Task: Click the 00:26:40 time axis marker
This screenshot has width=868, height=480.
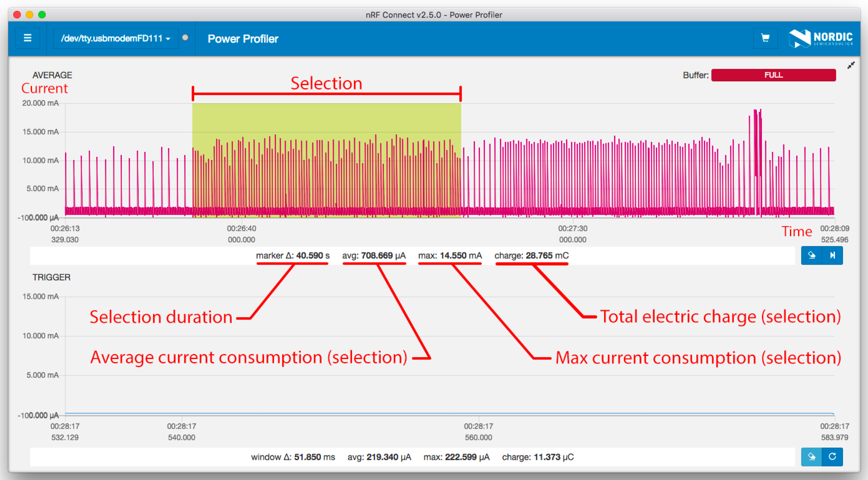Action: tap(241, 229)
